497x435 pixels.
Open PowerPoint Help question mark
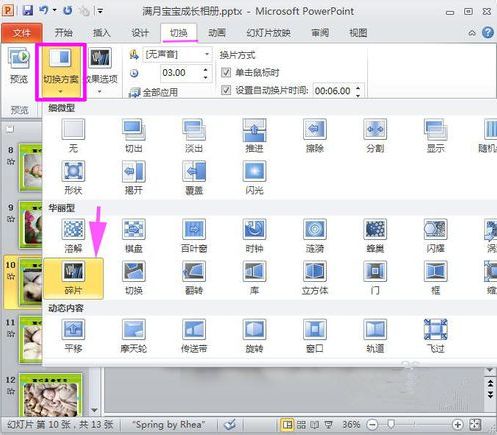(x=488, y=33)
